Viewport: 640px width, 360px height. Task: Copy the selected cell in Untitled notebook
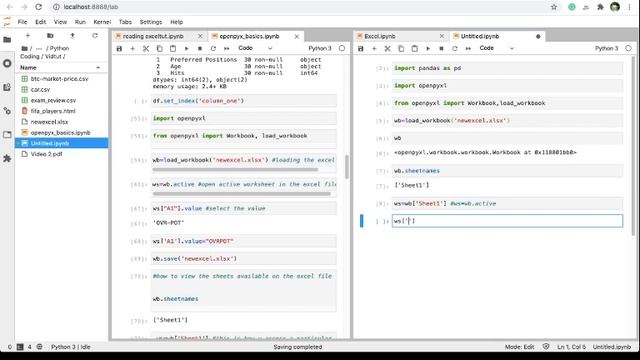[x=401, y=49]
